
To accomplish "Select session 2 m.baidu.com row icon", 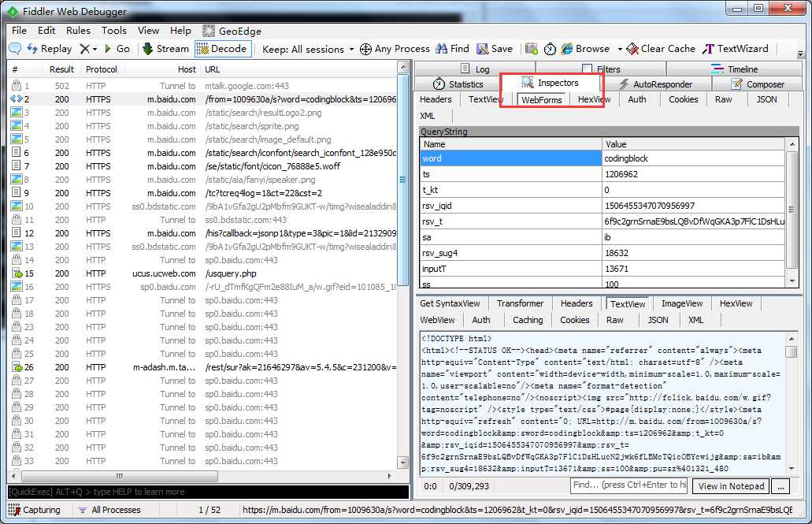I will click(x=17, y=99).
